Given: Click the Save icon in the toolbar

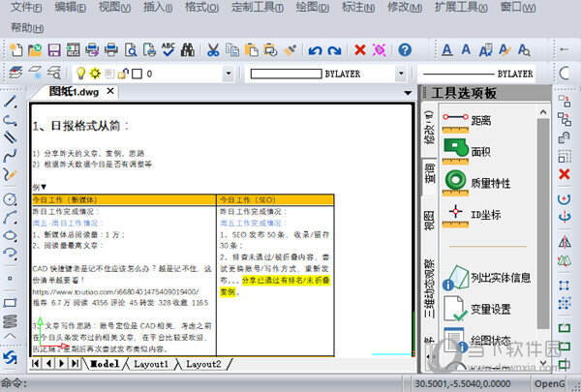Looking at the screenshot, I should [x=53, y=49].
